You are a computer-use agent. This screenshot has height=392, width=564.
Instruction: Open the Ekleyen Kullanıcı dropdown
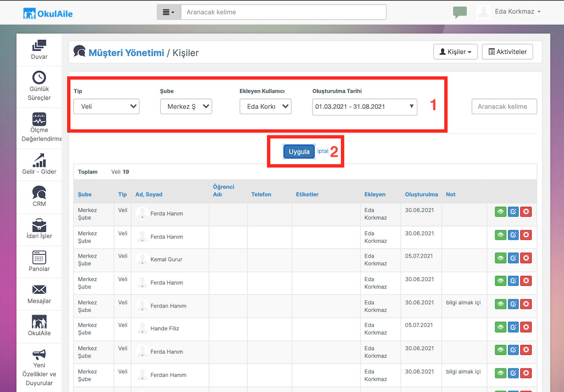(266, 106)
